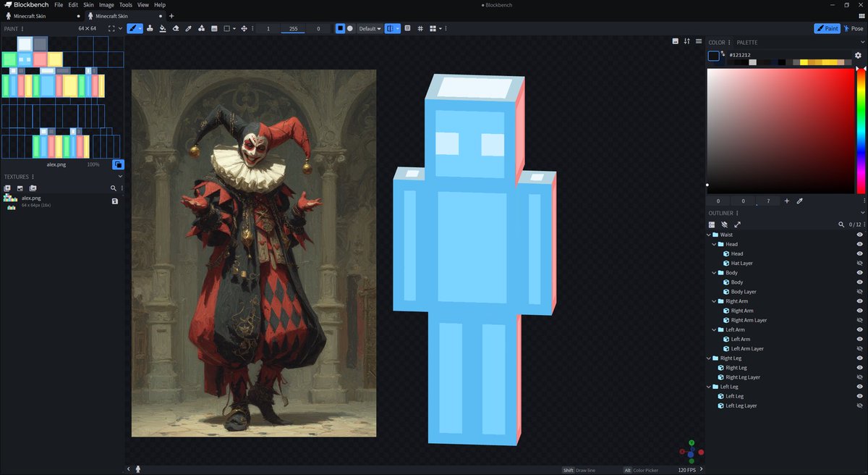
Task: Toggle outliner more options icon
Action: [x=712, y=224]
